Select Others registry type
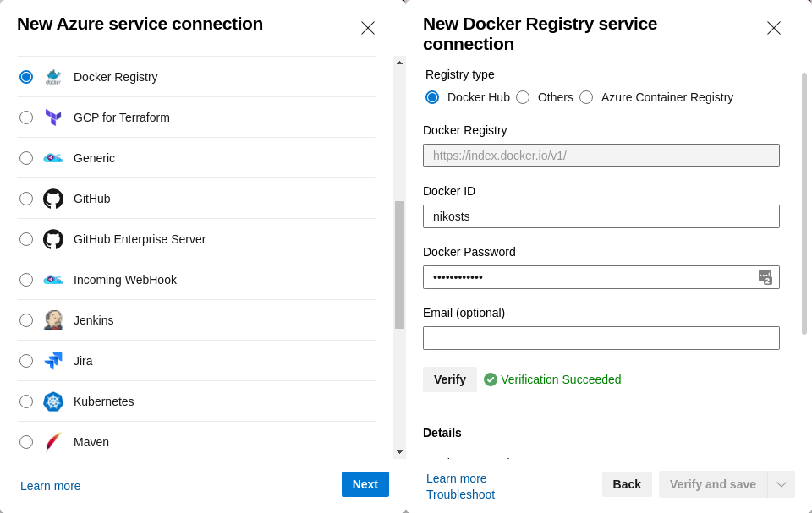 (x=523, y=97)
